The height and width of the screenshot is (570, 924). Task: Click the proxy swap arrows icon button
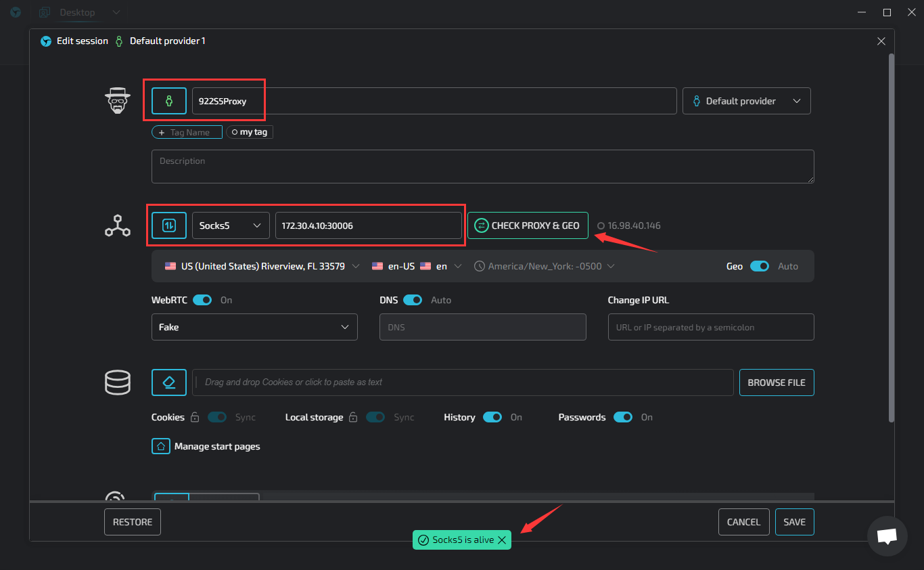point(168,225)
